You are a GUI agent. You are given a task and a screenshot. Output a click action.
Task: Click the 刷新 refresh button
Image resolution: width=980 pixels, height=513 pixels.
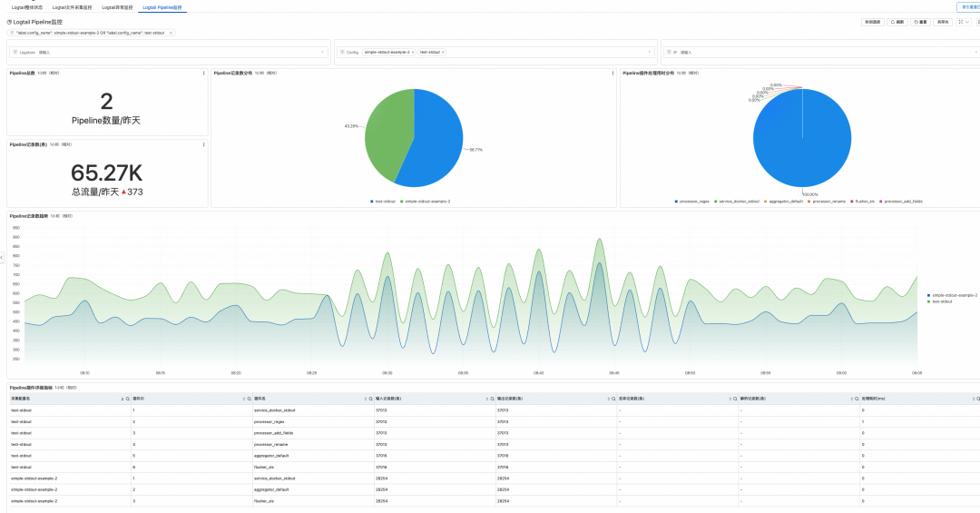click(897, 22)
